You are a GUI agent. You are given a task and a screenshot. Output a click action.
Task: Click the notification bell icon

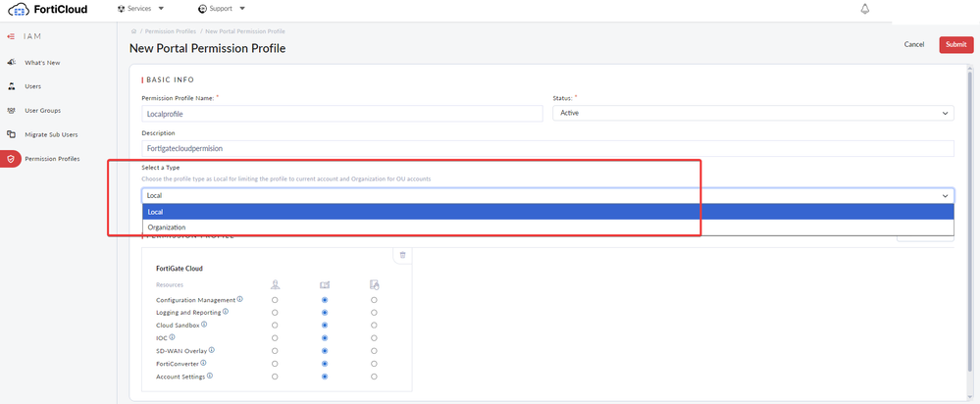click(865, 10)
